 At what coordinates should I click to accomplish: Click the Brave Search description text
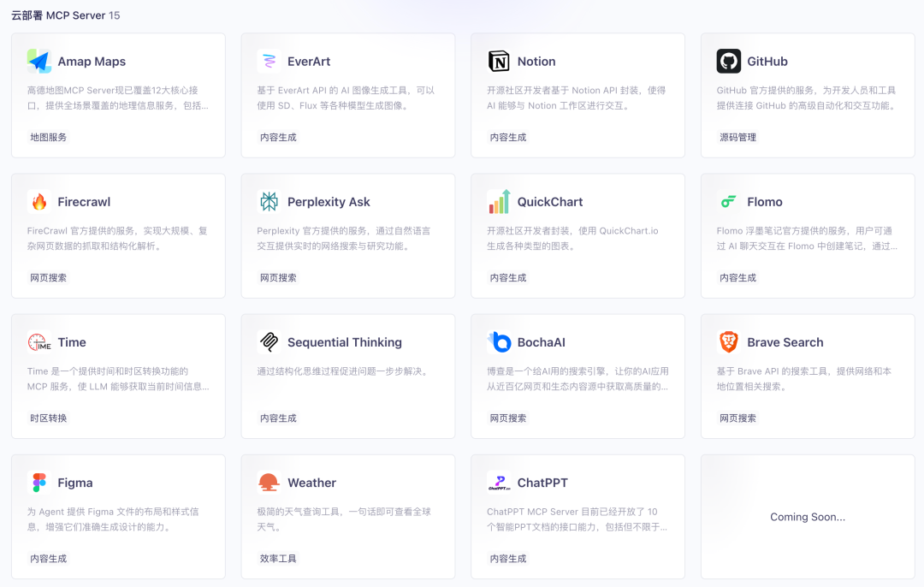point(803,379)
